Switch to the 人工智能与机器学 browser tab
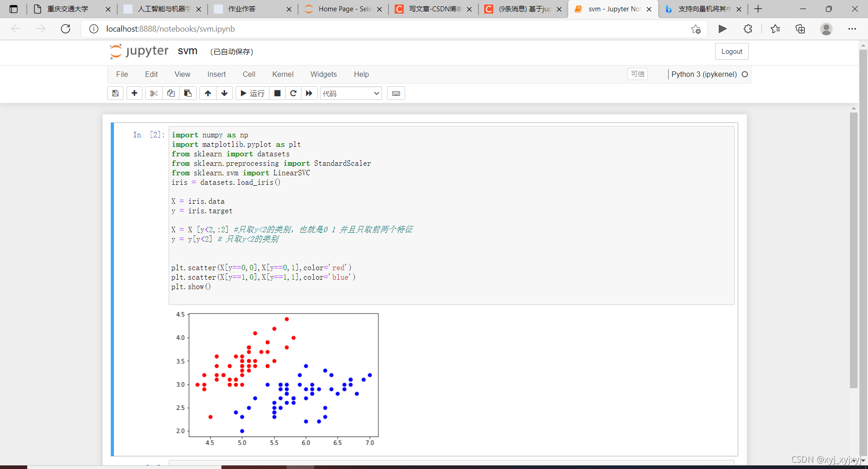This screenshot has width=868, height=469. pos(163,9)
